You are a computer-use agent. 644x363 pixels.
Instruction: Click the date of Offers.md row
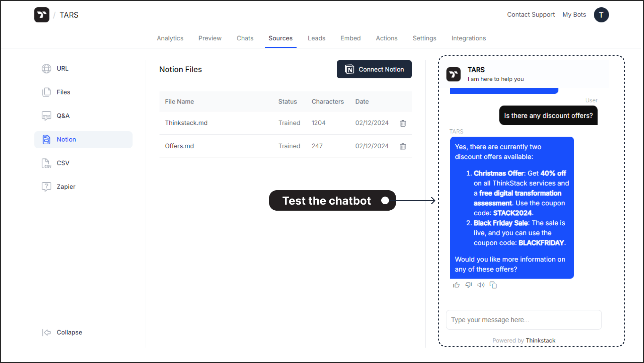pyautogui.click(x=372, y=146)
